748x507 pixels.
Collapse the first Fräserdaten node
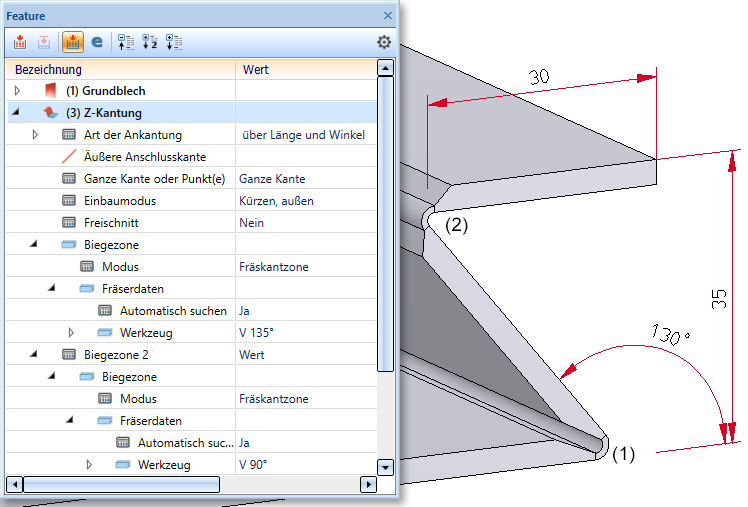tap(52, 288)
